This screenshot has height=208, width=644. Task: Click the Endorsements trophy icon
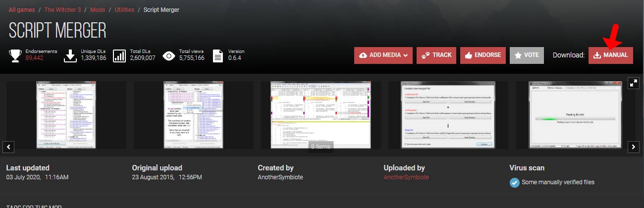point(16,55)
